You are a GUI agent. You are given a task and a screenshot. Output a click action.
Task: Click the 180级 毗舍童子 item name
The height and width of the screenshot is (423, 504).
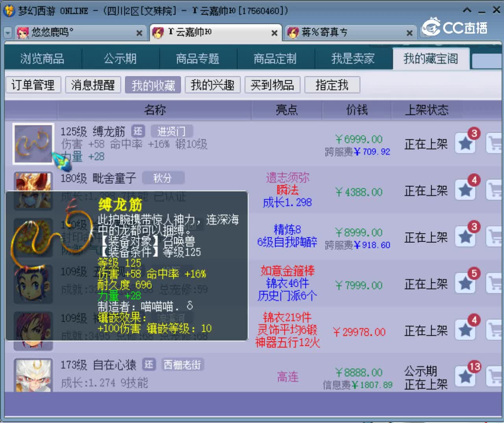pyautogui.click(x=98, y=178)
